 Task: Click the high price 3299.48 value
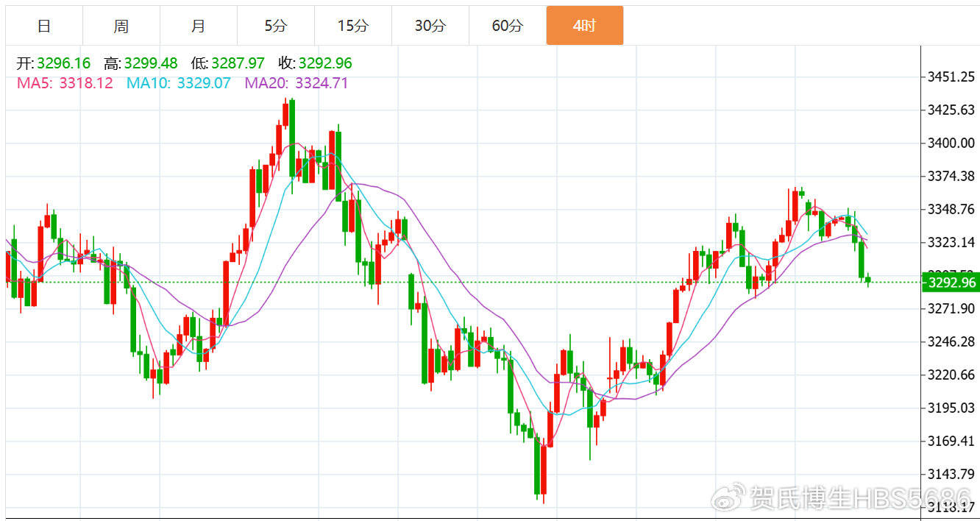151,63
